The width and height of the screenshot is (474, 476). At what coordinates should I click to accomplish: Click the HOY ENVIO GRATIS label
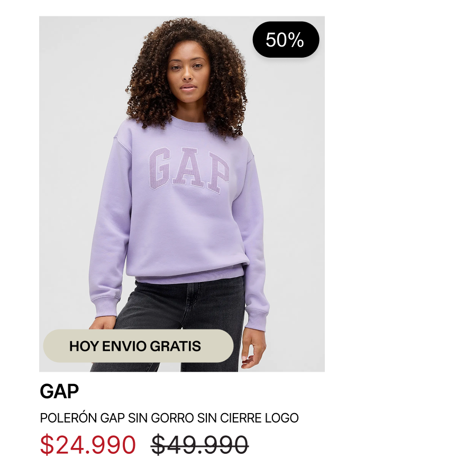click(138, 346)
